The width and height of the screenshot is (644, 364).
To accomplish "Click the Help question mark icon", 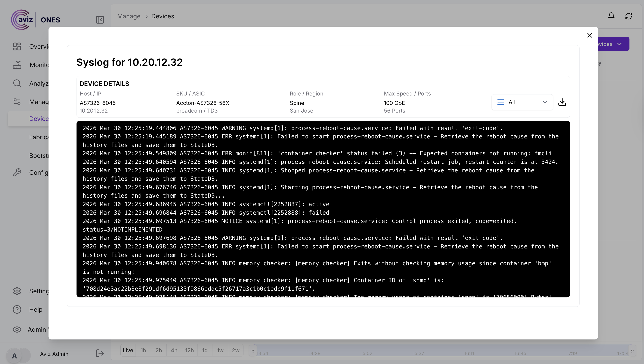I will pos(17,310).
